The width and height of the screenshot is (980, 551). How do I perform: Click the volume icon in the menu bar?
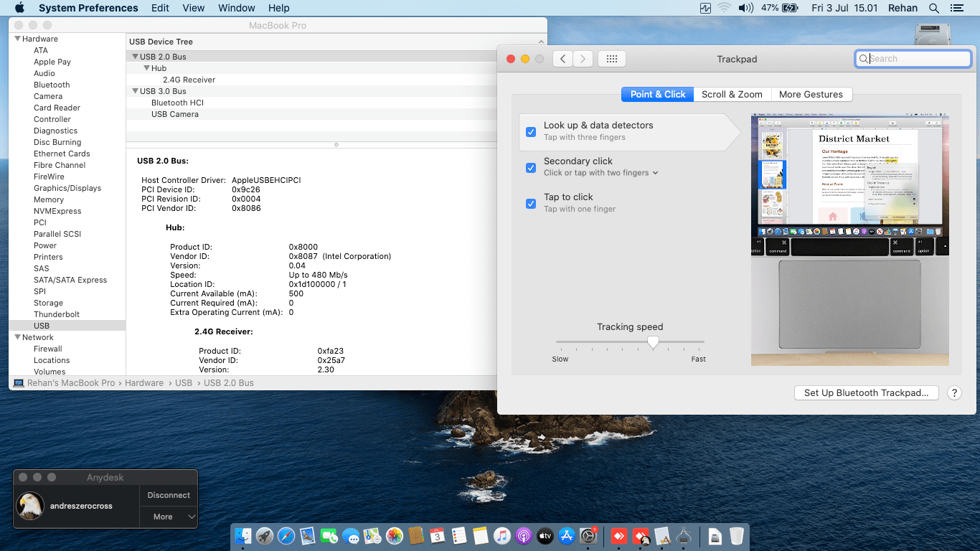click(745, 8)
